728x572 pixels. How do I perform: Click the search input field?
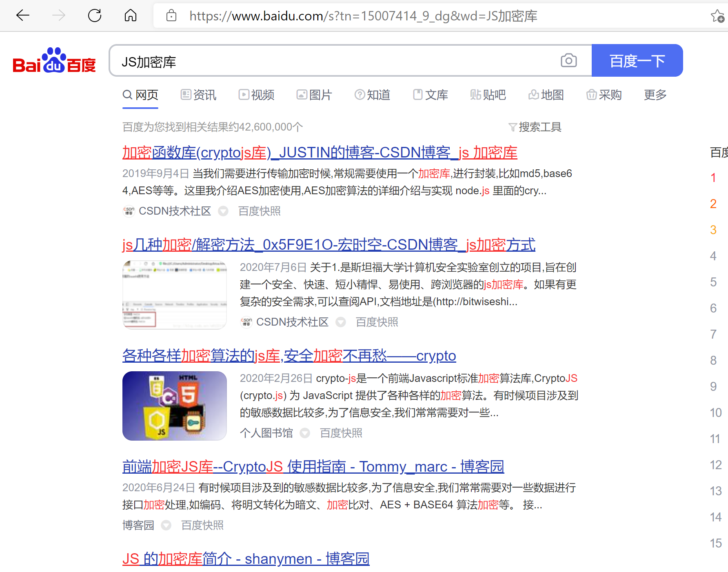326,60
